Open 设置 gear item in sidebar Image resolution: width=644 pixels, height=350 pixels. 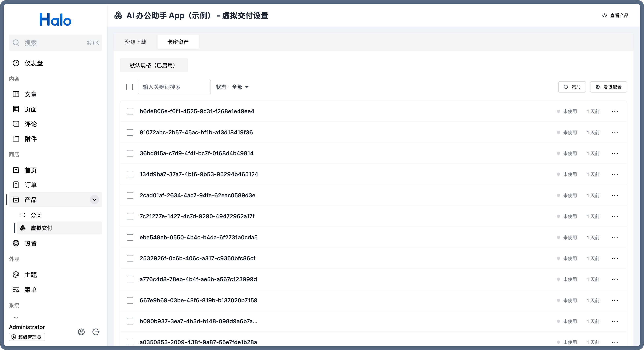pos(31,244)
